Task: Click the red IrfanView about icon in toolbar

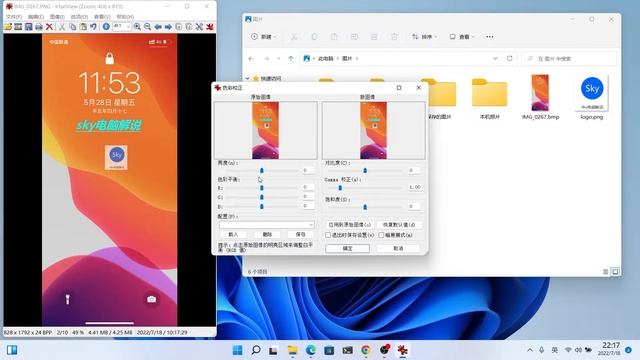Action: pyautogui.click(x=210, y=27)
